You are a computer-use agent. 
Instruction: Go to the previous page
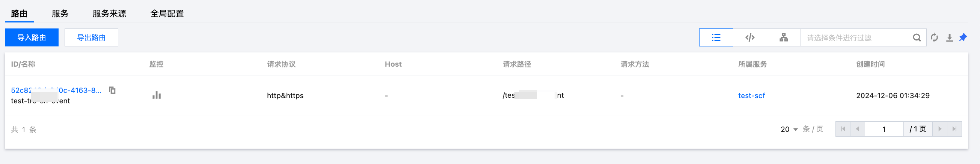pyautogui.click(x=858, y=129)
